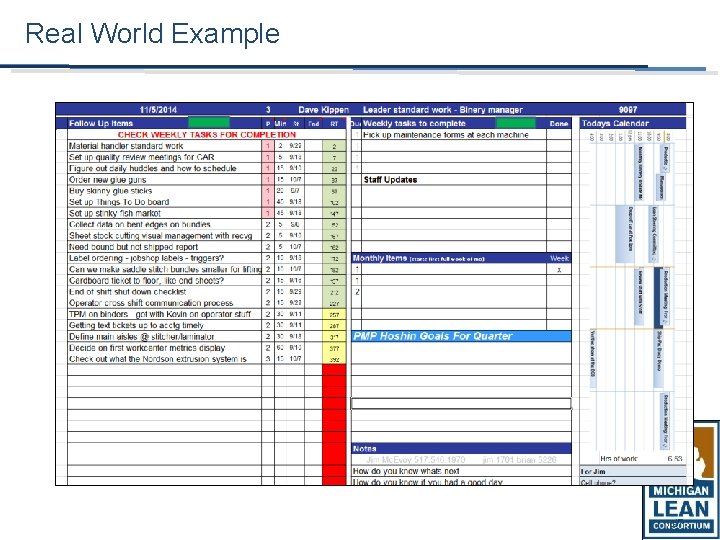The height and width of the screenshot is (540, 720).
Task: Select the "Jim McEvoy" contact note line
Action: 461,460
